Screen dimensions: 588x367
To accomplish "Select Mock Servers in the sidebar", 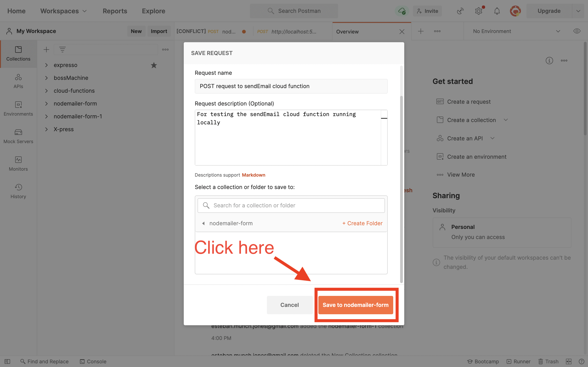I will [x=18, y=136].
